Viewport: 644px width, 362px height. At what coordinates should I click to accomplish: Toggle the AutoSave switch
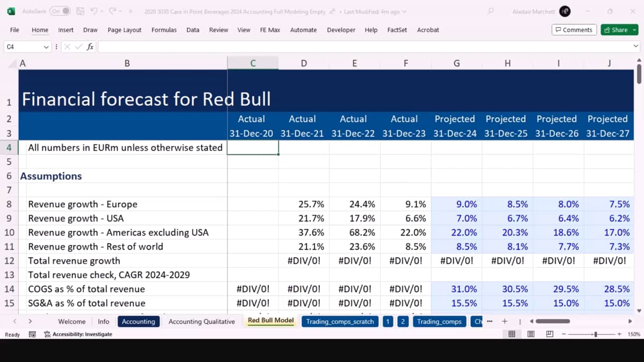[60, 11]
